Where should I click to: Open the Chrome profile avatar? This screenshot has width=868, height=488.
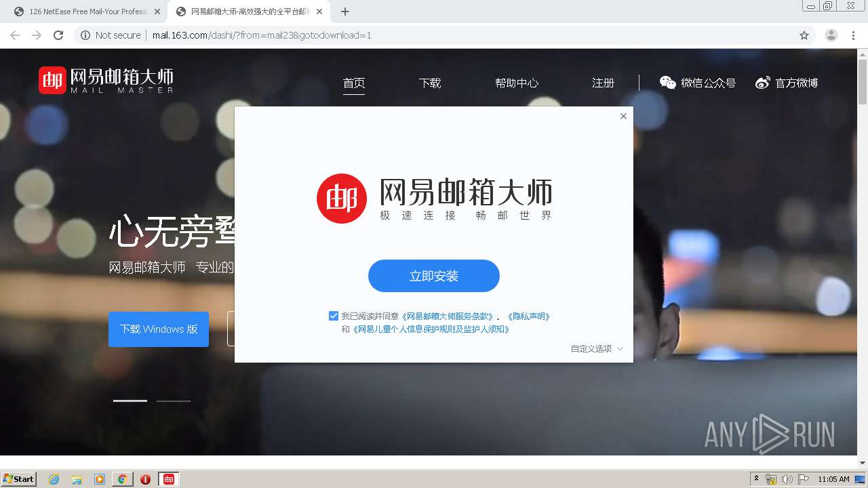point(831,35)
